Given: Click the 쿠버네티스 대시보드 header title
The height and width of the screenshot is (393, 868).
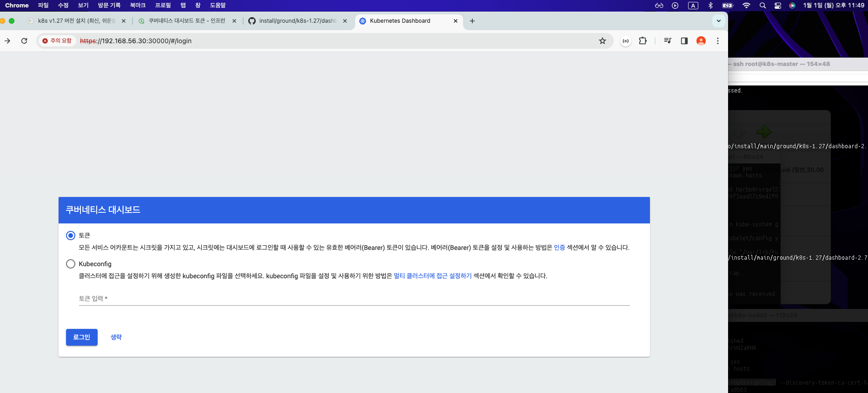Looking at the screenshot, I should (103, 210).
